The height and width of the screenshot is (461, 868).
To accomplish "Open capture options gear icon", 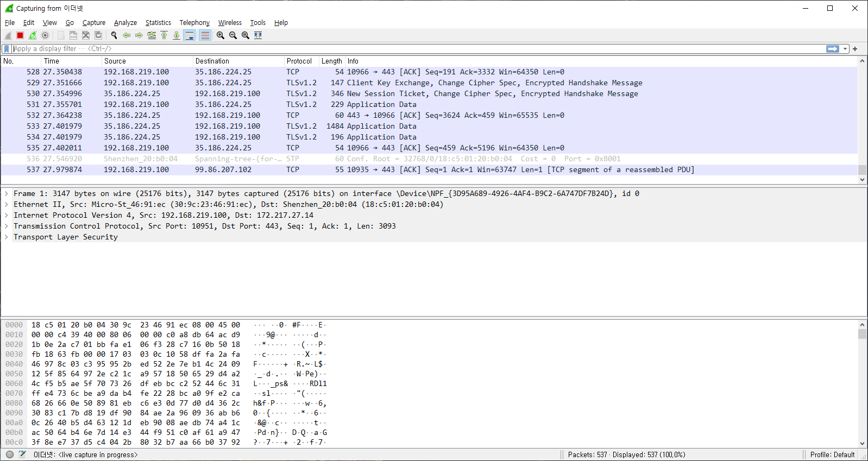I will tap(45, 35).
